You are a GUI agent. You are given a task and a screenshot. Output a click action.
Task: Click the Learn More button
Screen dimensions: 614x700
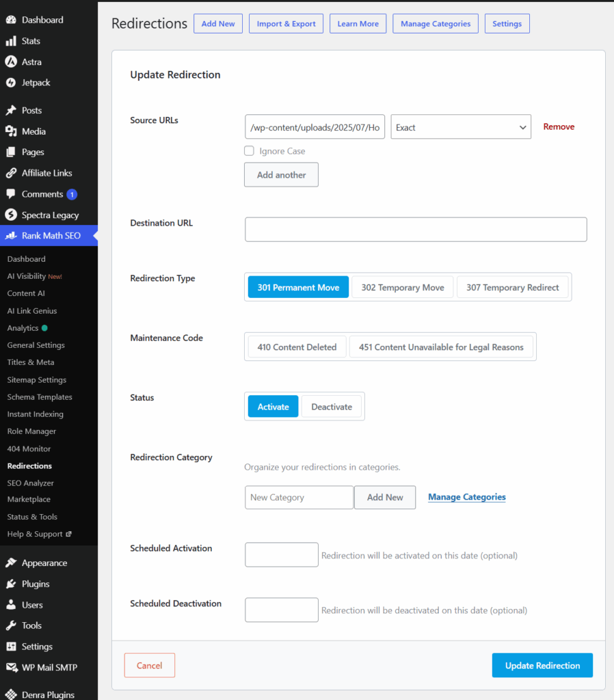tap(358, 24)
